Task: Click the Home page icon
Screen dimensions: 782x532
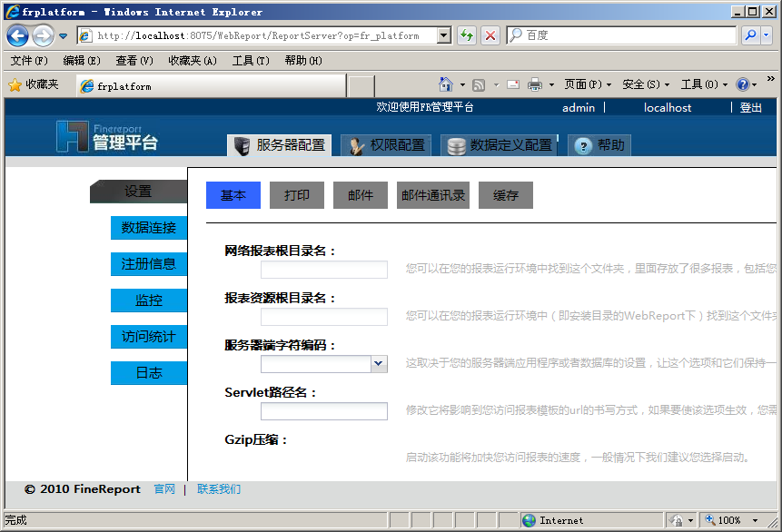Action: point(445,84)
